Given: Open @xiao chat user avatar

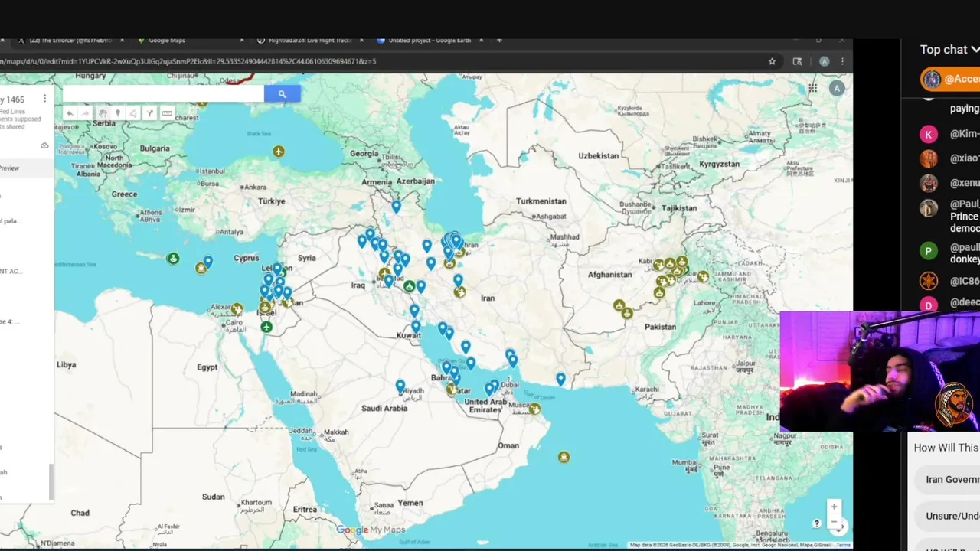Looking at the screenshot, I should [x=929, y=158].
